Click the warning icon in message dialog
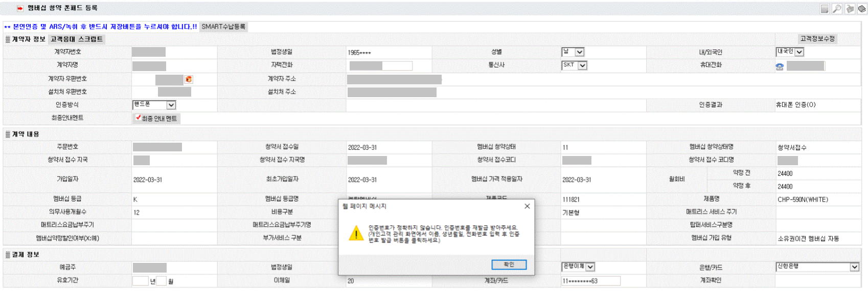 [x=356, y=233]
